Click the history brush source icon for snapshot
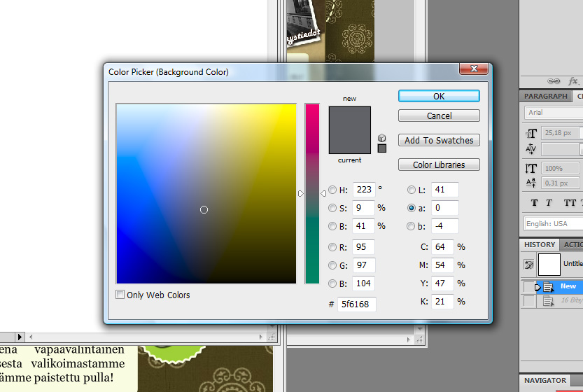Viewport: 583px width, 392px height. [x=528, y=265]
